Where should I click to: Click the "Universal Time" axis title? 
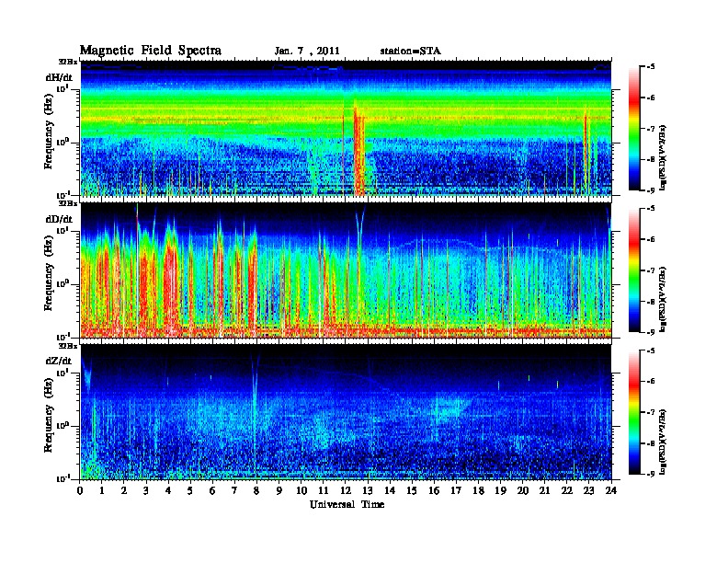coord(347,504)
